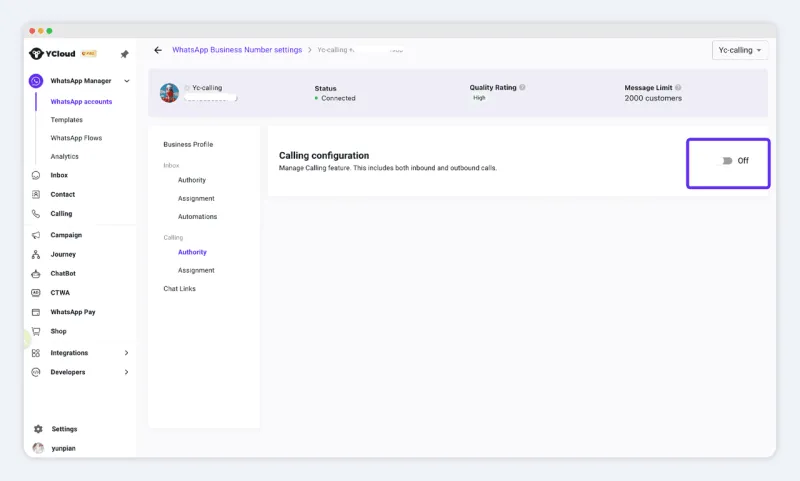Click the Calling configuration heading
800x481 pixels.
click(324, 156)
